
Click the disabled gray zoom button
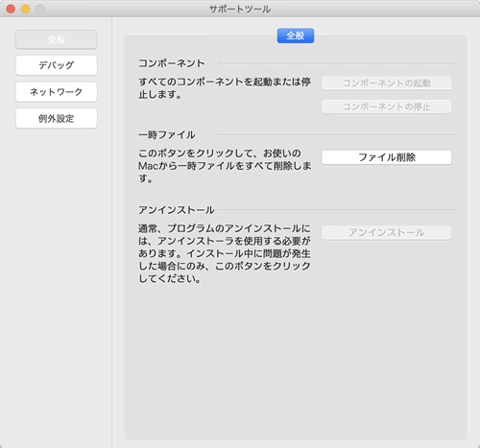click(40, 9)
